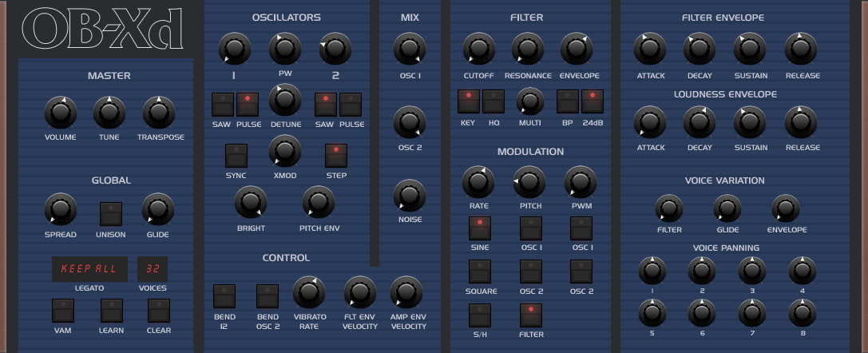The width and height of the screenshot is (868, 353).
Task: Click the Filter Envelope Attack knob
Action: click(650, 49)
